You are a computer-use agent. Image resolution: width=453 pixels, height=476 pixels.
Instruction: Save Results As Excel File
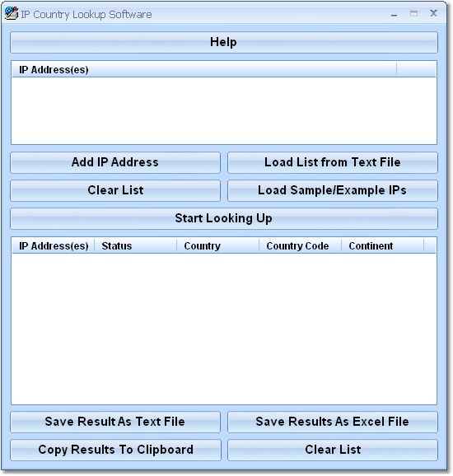pos(333,422)
